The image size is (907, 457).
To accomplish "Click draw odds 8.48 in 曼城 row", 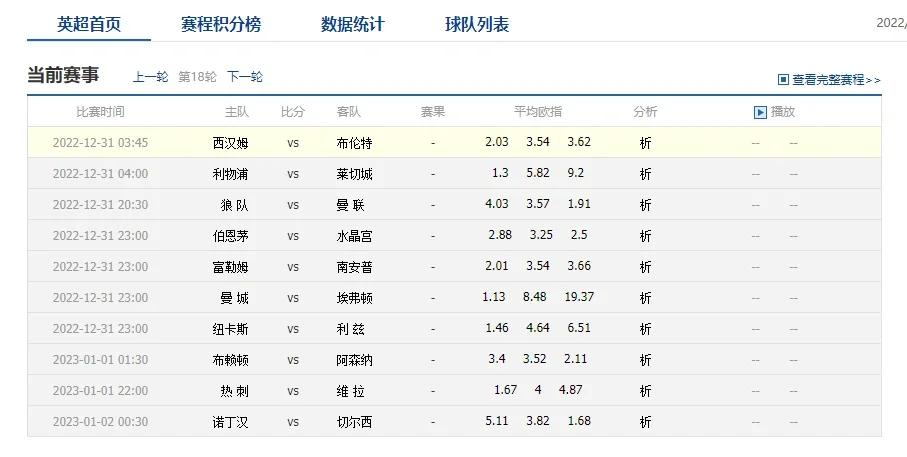I will coord(534,297).
